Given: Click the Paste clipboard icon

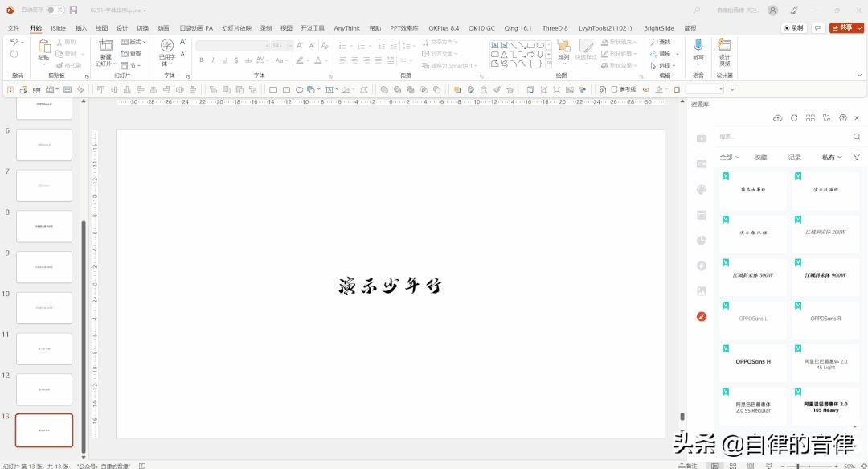Looking at the screenshot, I should [43, 47].
